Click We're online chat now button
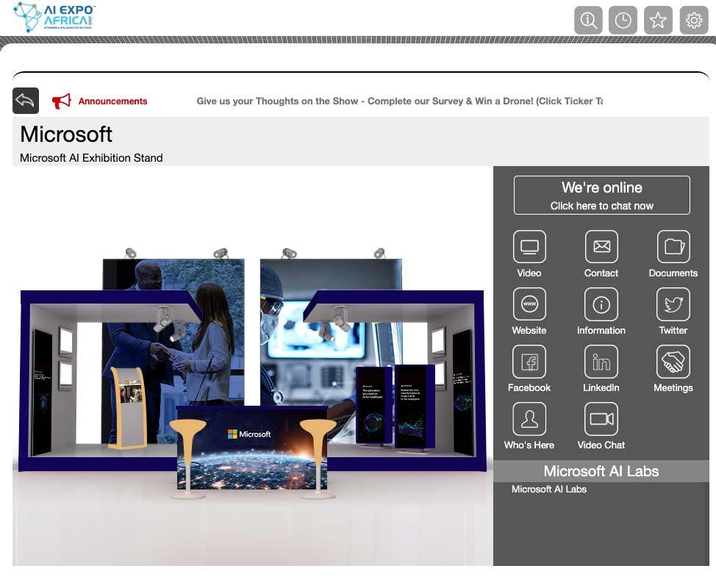 pos(602,195)
